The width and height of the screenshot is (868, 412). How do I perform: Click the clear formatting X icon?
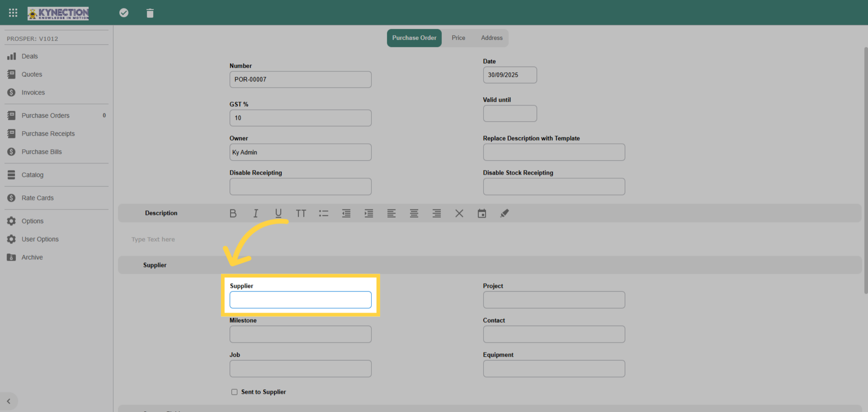click(459, 213)
